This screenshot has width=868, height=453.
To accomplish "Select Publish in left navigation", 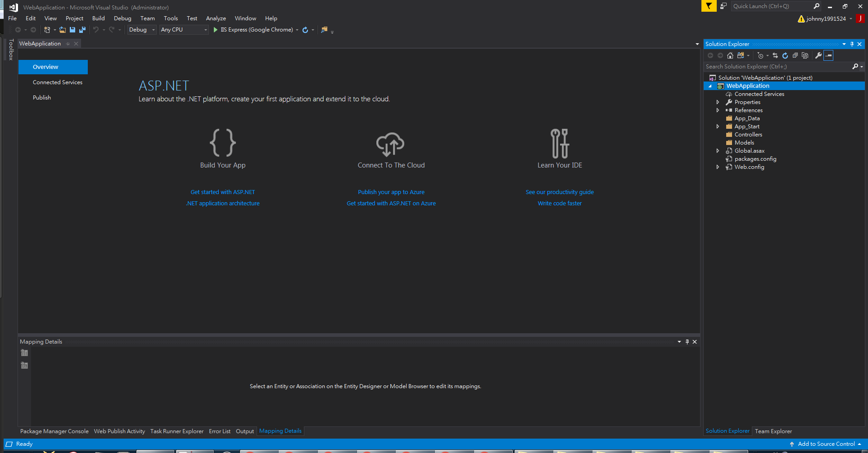I will click(x=42, y=98).
